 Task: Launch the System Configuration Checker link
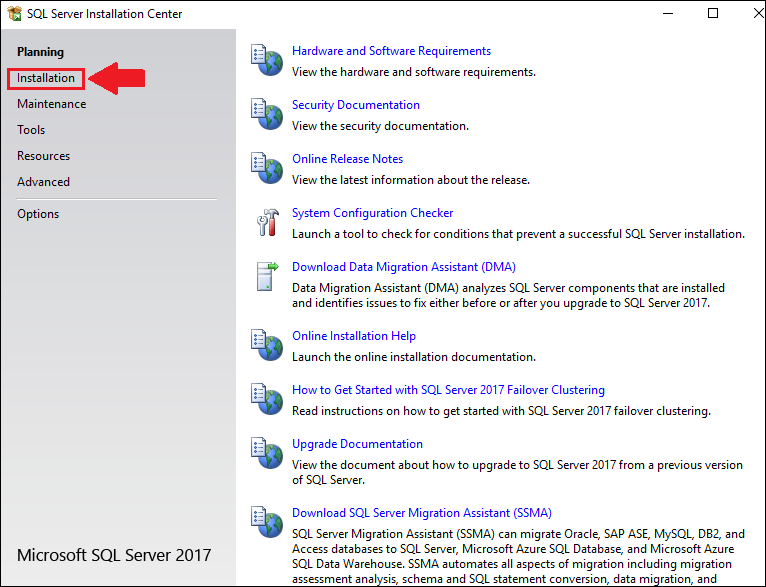[x=372, y=213]
